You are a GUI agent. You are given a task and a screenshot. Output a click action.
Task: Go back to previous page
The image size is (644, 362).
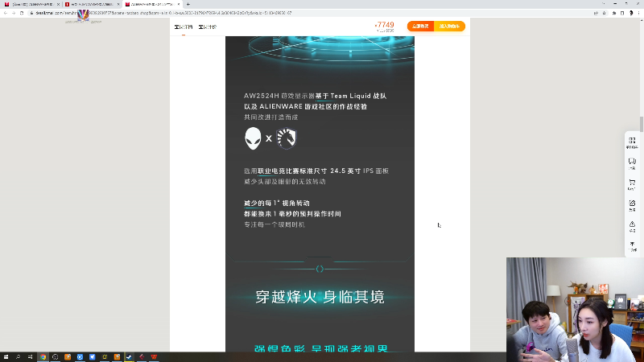[x=6, y=13]
